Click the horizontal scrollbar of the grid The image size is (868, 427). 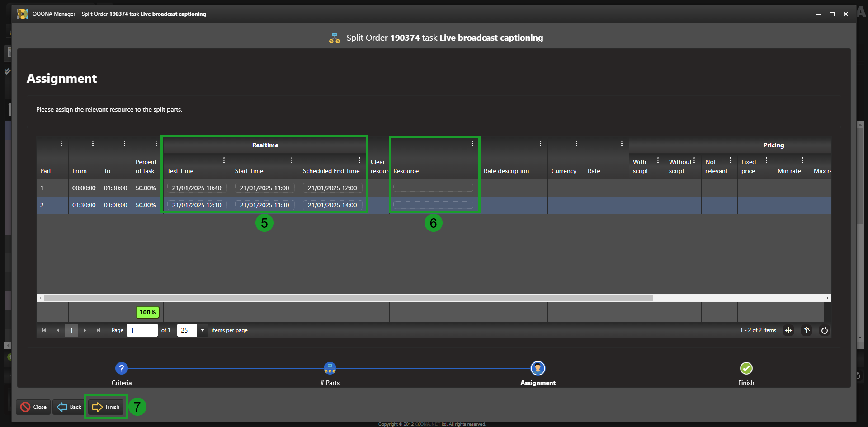tap(348, 298)
